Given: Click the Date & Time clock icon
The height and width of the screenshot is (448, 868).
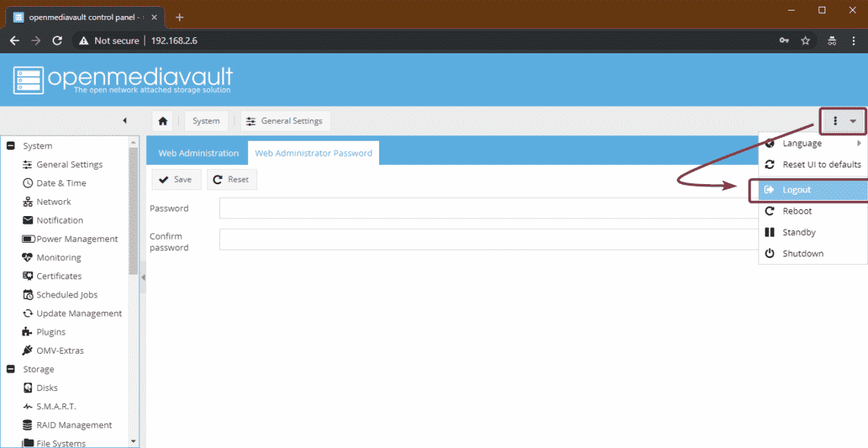Looking at the screenshot, I should [27, 183].
